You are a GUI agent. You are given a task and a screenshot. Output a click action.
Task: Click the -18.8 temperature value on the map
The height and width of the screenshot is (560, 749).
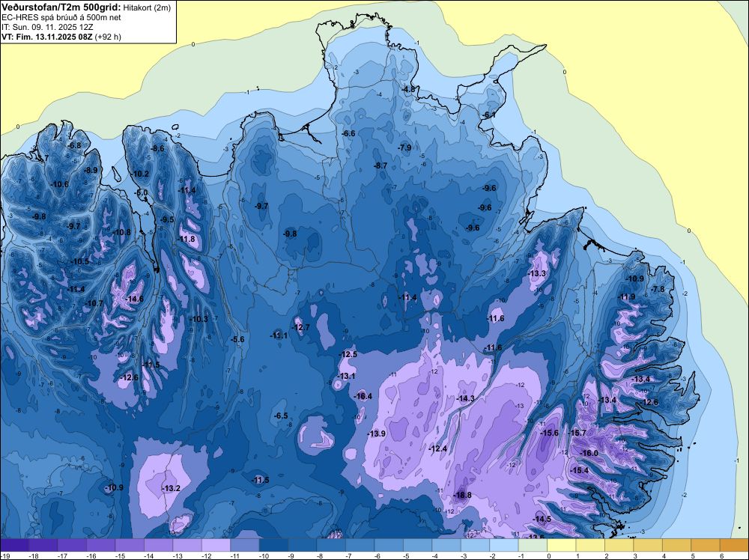click(x=462, y=495)
